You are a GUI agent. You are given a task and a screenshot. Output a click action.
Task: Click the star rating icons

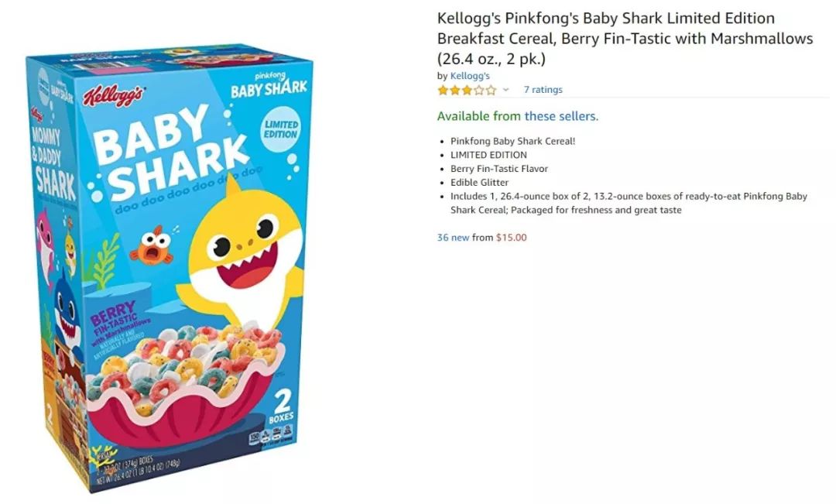[x=467, y=90]
